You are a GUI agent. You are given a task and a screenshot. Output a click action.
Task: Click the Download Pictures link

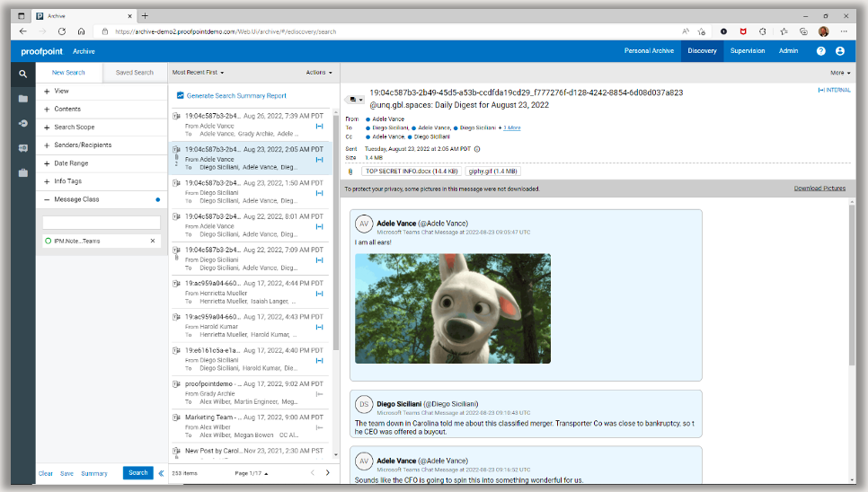point(819,189)
